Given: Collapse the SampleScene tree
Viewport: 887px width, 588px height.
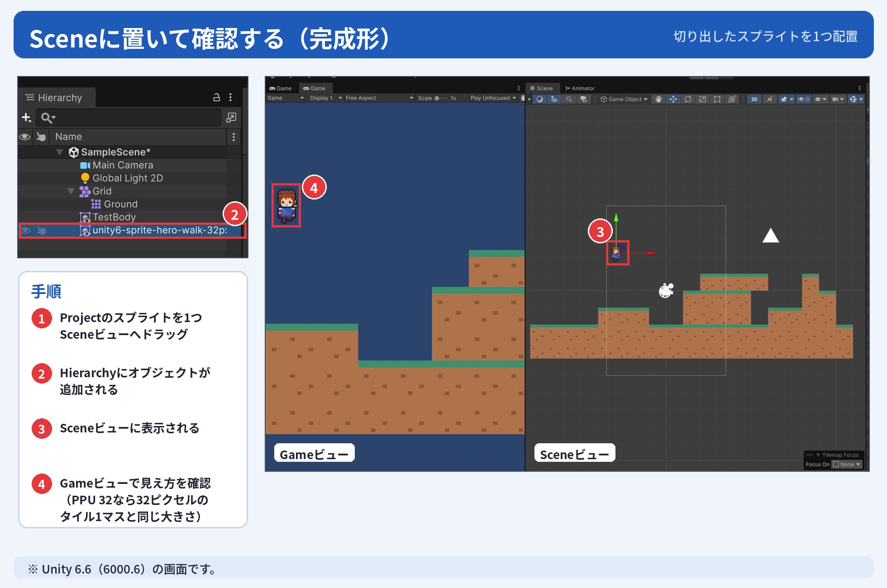Looking at the screenshot, I should tap(59, 152).
